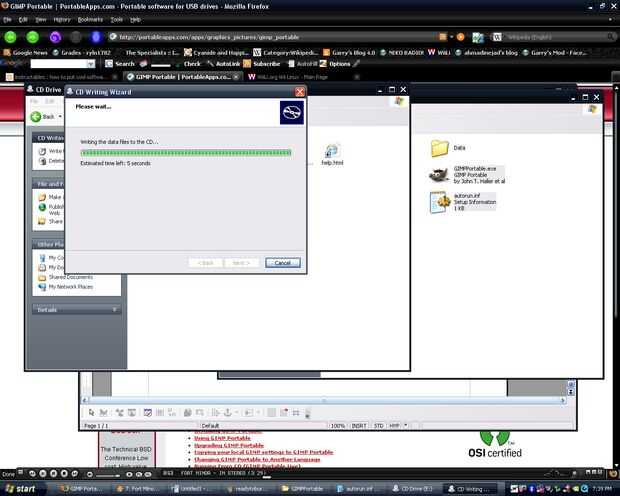Open Garry's Blog 4.0 bookmark
Screen dimensions: 620x496
tap(349, 53)
